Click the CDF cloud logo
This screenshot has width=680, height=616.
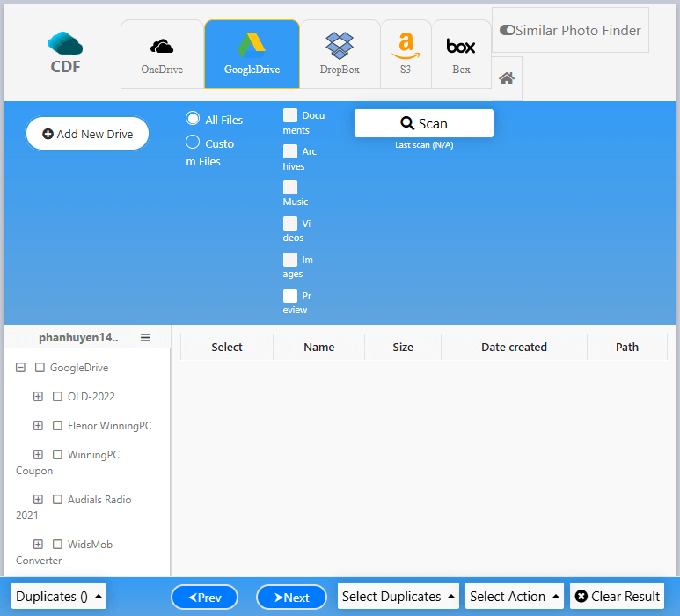[65, 53]
